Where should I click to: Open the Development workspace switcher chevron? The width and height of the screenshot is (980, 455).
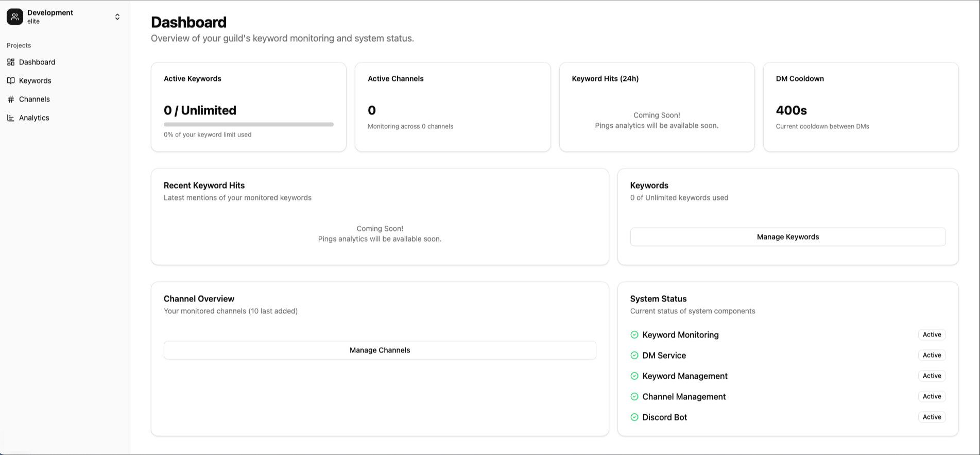coord(117,17)
